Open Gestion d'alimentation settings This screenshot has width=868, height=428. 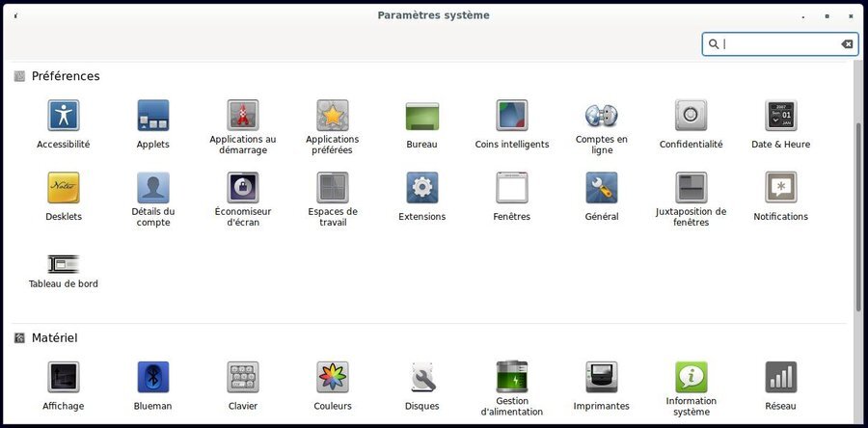click(512, 377)
